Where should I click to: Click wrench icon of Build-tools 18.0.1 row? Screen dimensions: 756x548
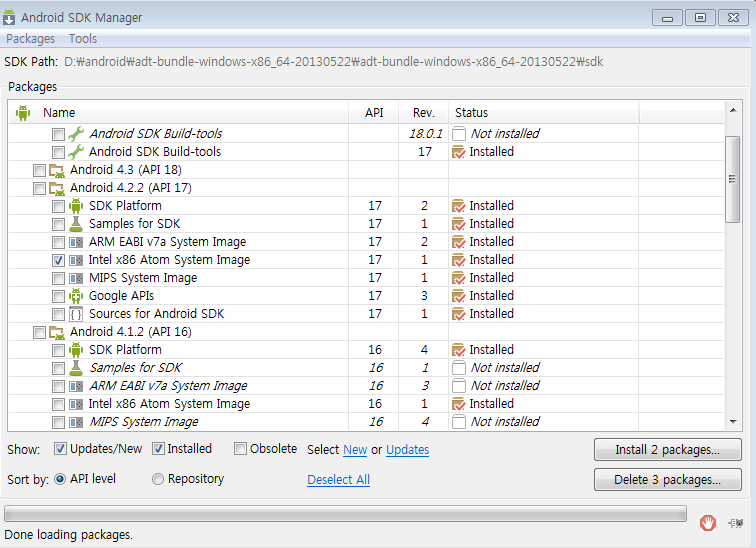76,134
